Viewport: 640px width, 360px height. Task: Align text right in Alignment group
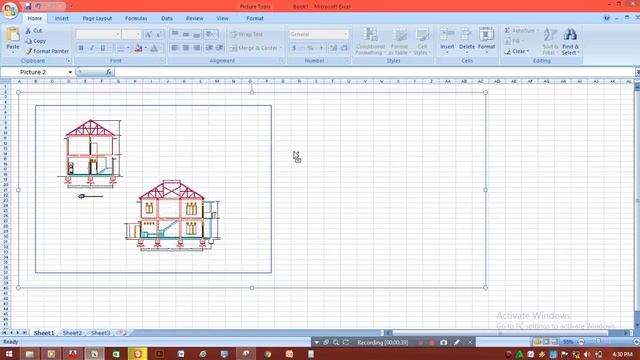(x=197, y=48)
